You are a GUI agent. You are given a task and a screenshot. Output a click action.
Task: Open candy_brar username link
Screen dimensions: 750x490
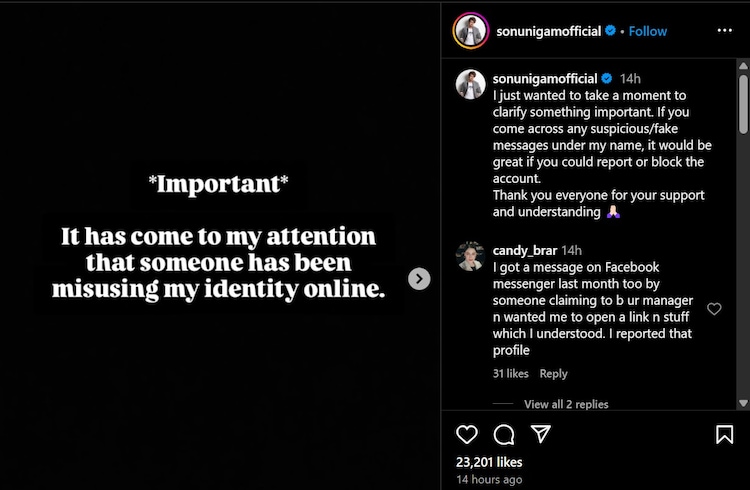525,249
